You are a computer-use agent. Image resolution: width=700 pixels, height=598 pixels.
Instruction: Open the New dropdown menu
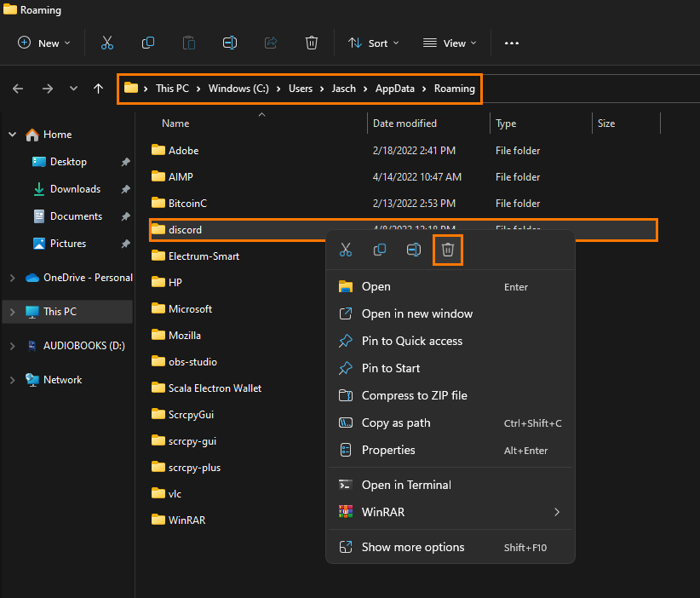click(43, 43)
